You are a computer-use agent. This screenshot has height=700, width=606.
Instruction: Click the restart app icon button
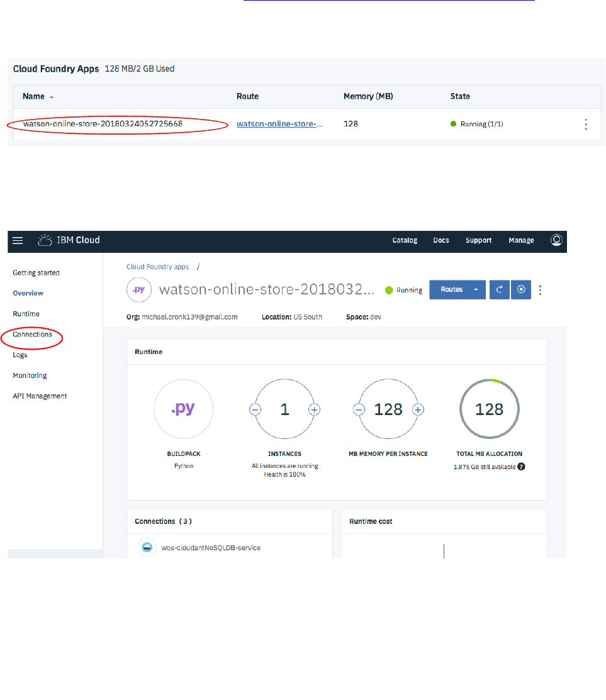(499, 290)
